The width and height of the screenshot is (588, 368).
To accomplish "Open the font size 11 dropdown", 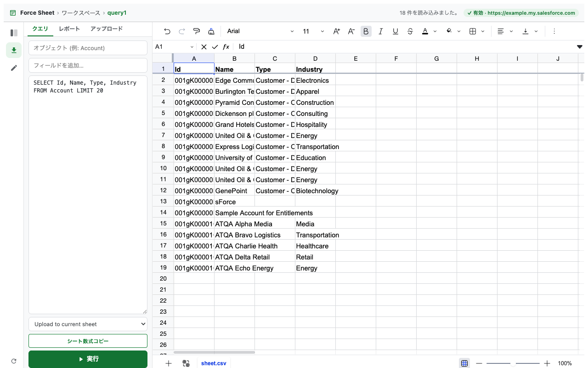I will coord(313,31).
